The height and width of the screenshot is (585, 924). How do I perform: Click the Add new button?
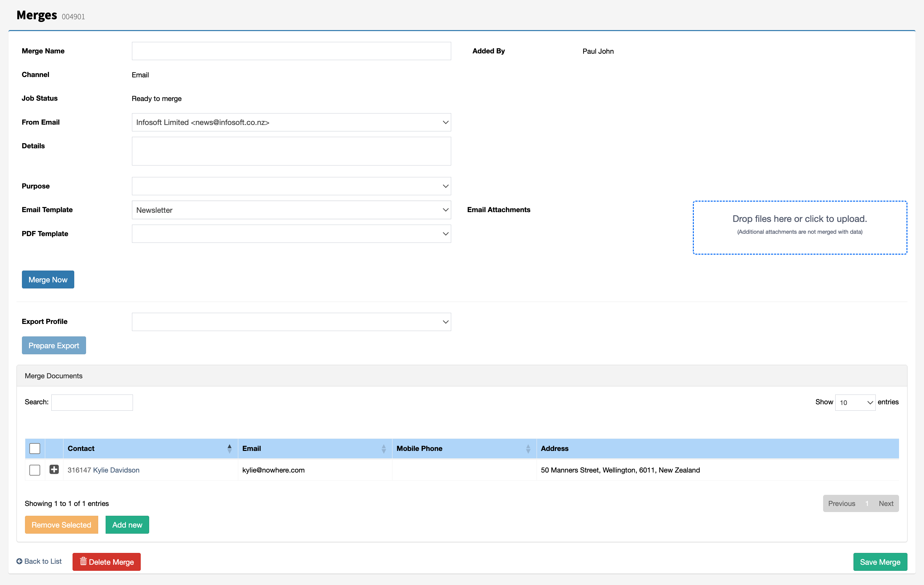(x=127, y=525)
